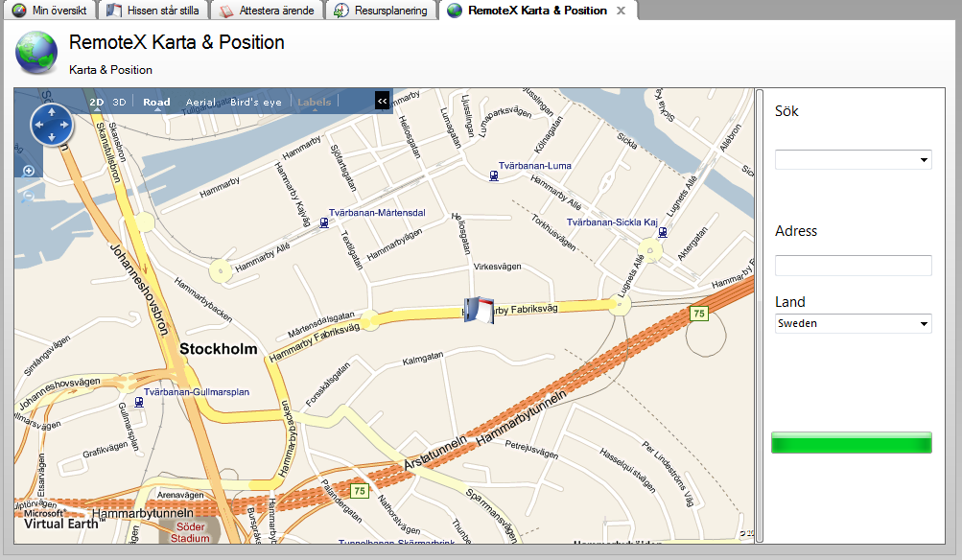Image resolution: width=962 pixels, height=560 pixels.
Task: Click the Hasselquistvägen street label
Action: pos(627,470)
